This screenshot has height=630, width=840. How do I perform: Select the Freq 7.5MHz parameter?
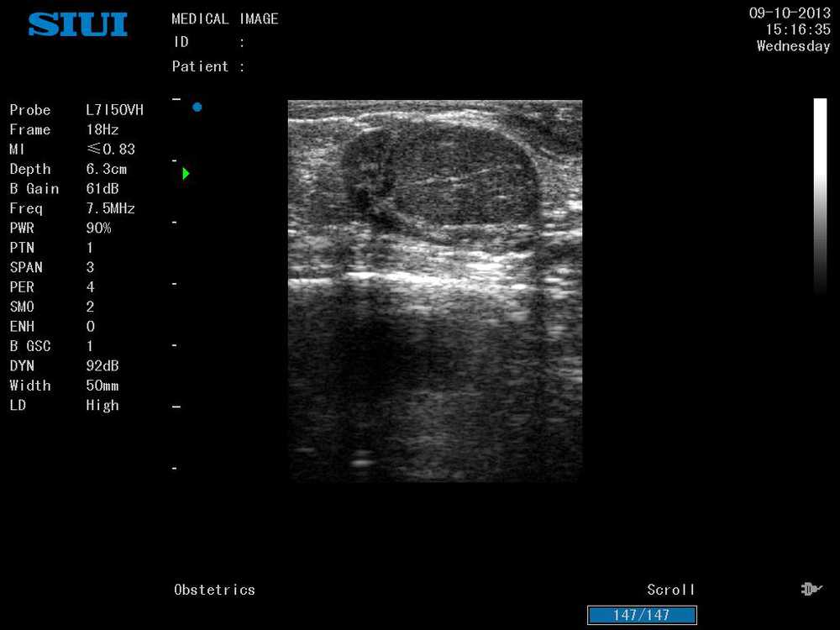pos(110,208)
